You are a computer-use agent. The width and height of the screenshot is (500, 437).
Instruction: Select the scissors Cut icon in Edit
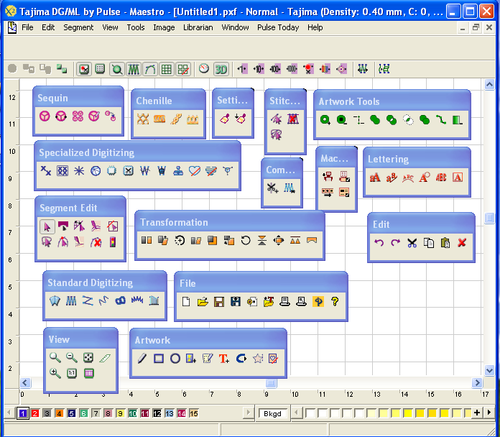(412, 243)
